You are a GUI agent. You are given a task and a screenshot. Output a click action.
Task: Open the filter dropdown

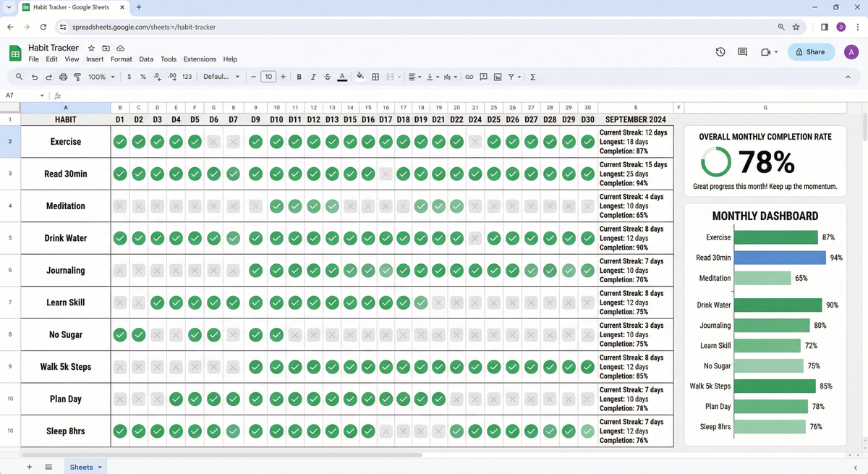[x=514, y=77]
